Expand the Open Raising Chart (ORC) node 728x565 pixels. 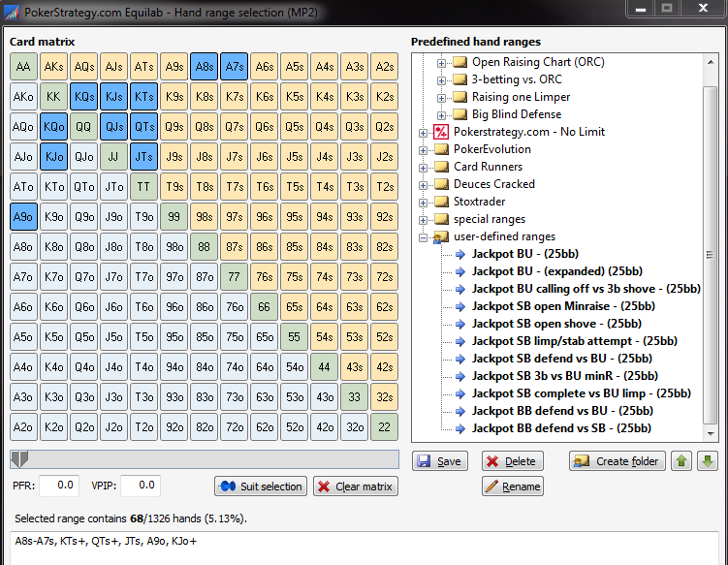coord(441,63)
